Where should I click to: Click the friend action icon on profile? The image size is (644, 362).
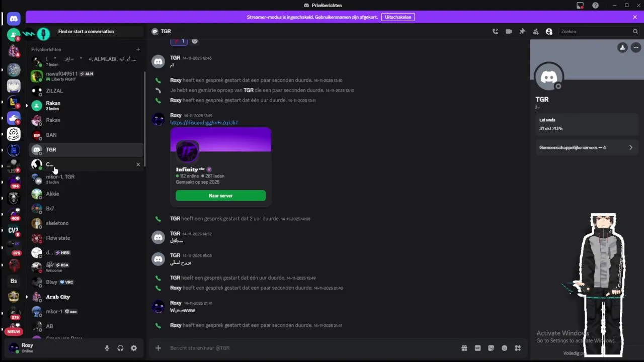point(622,48)
